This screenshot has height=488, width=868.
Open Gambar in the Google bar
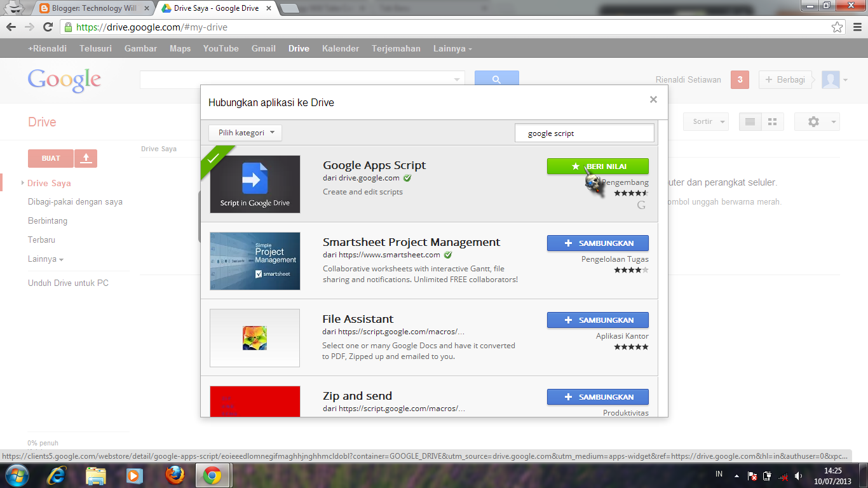click(141, 48)
